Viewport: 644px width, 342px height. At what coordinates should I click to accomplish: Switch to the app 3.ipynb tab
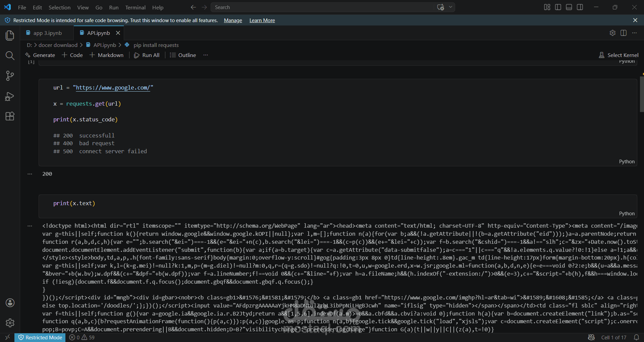coord(48,33)
